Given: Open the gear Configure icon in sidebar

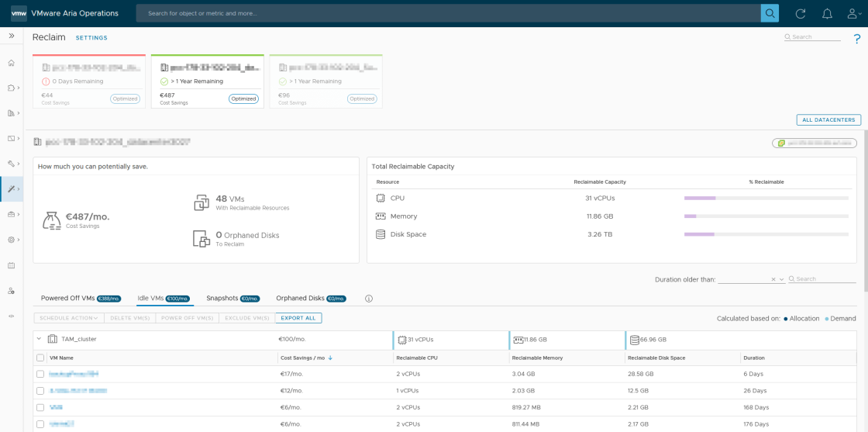Looking at the screenshot, I should [12, 240].
